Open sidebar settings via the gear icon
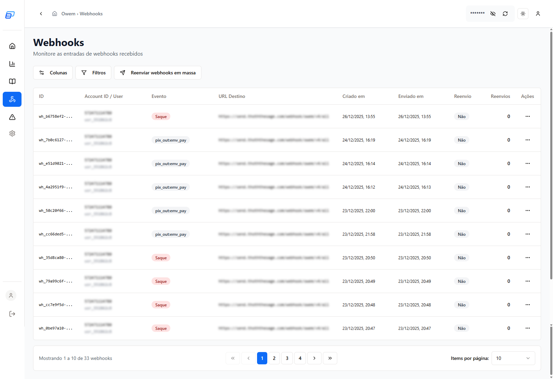Viewport: 553px width, 392px height. 12,133
